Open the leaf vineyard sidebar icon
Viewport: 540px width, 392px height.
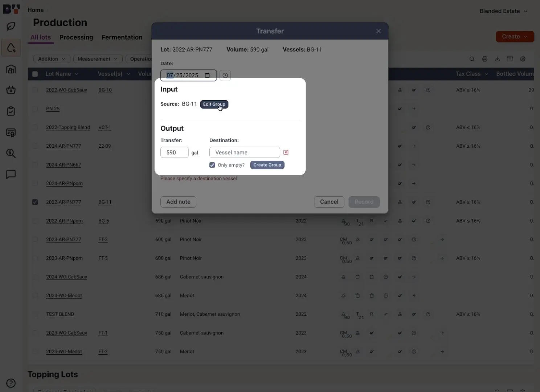click(11, 26)
